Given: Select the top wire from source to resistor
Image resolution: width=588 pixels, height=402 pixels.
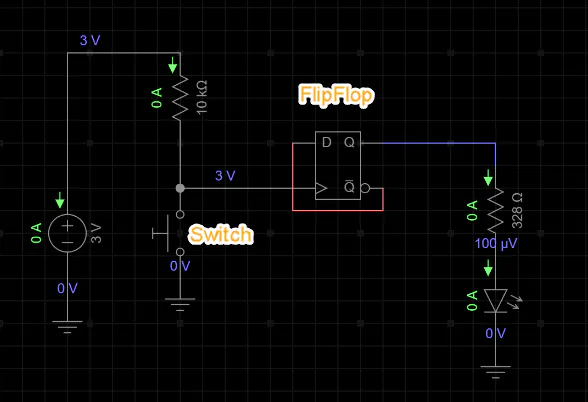Looking at the screenshot, I should tap(124, 53).
